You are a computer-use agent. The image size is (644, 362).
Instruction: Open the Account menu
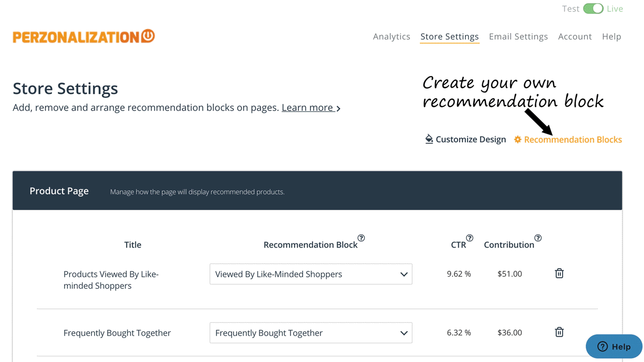(575, 36)
